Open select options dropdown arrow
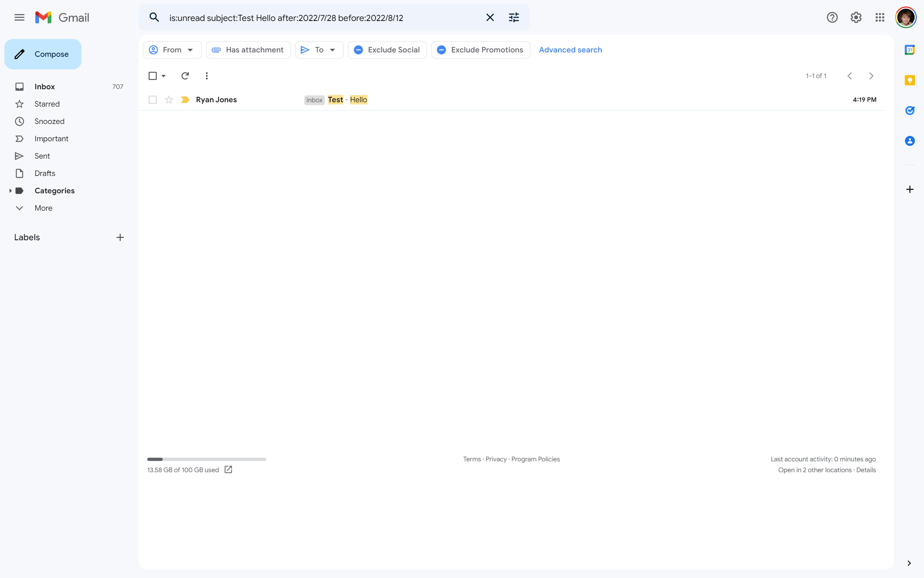The image size is (924, 578). pyautogui.click(x=164, y=76)
